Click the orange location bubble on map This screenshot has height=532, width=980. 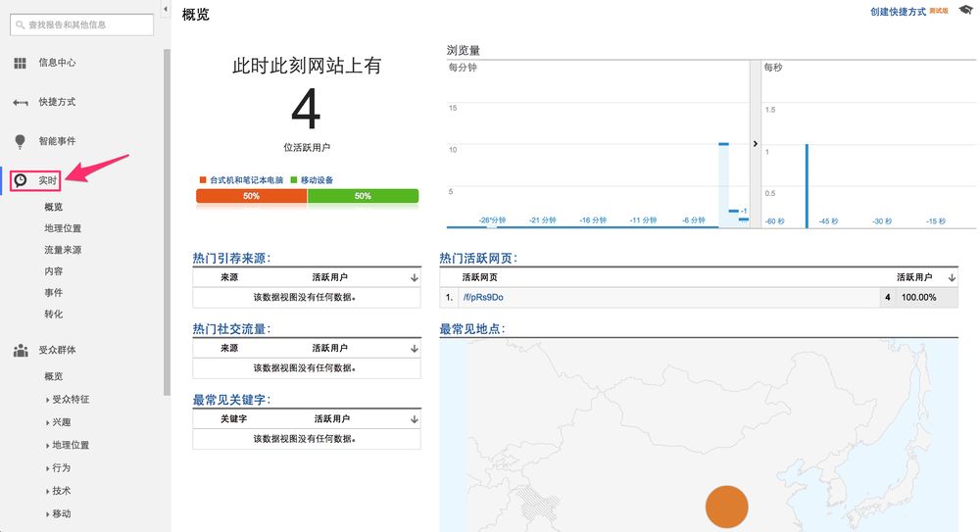[727, 507]
